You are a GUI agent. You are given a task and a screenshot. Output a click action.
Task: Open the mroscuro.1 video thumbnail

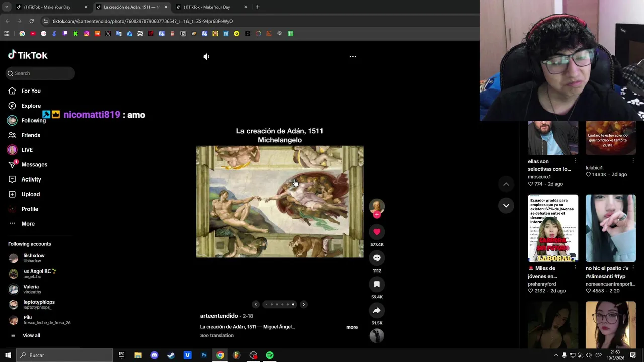point(553,138)
